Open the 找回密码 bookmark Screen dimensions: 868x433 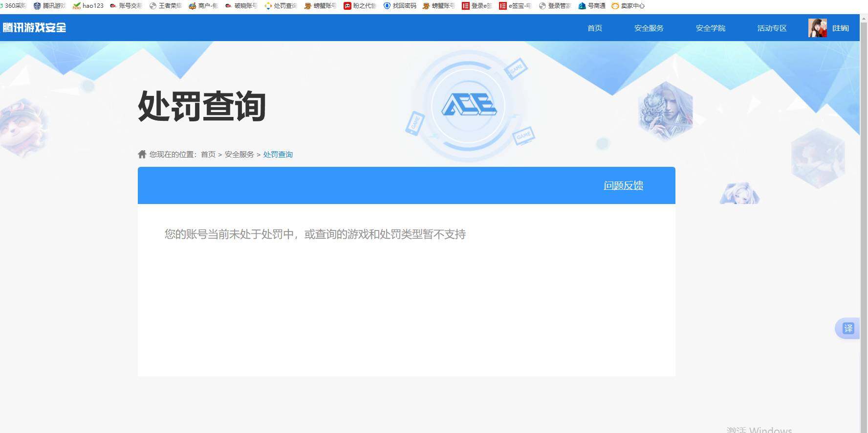pyautogui.click(x=400, y=6)
